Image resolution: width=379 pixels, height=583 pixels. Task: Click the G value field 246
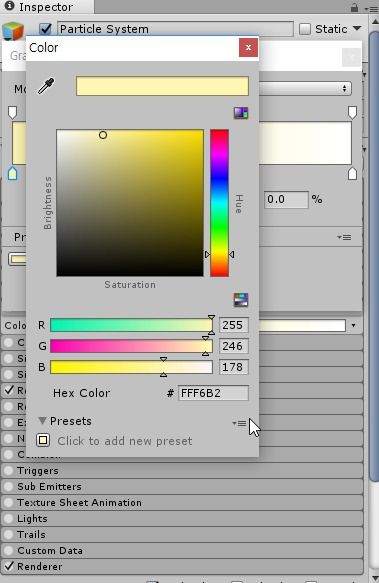234,346
